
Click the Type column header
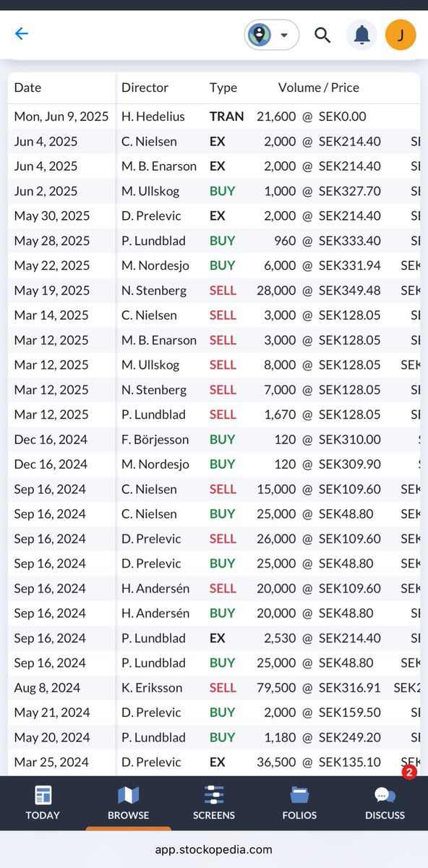point(223,88)
